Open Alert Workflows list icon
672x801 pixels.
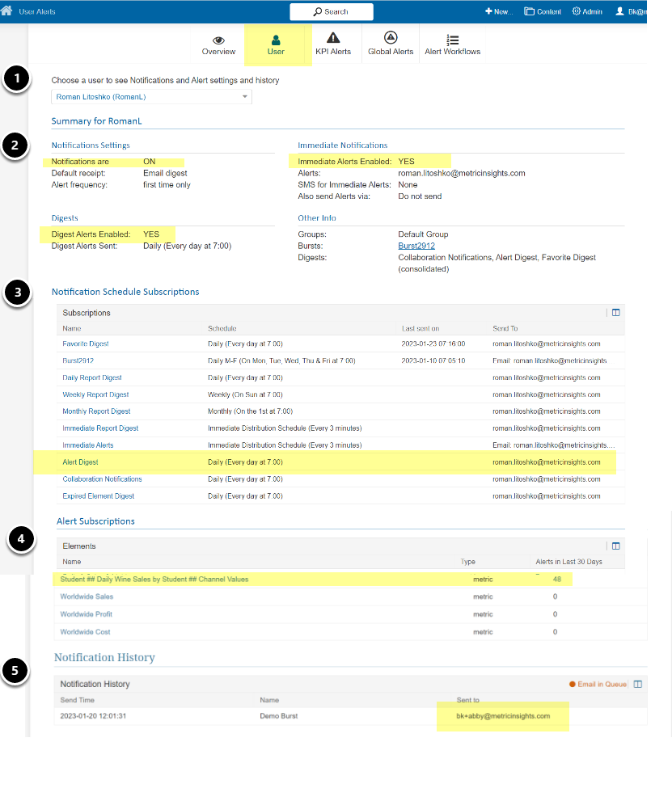452,40
